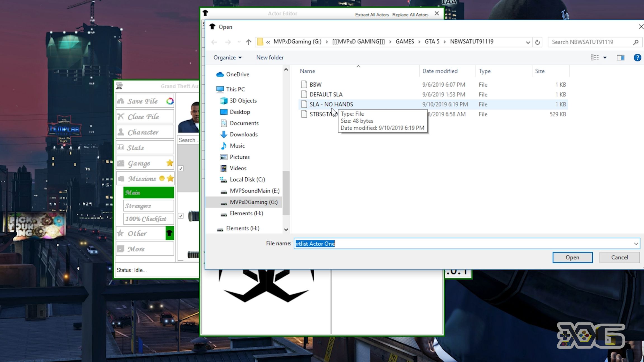Open Stats section in save editor
Image resolution: width=644 pixels, height=362 pixels.
click(145, 147)
